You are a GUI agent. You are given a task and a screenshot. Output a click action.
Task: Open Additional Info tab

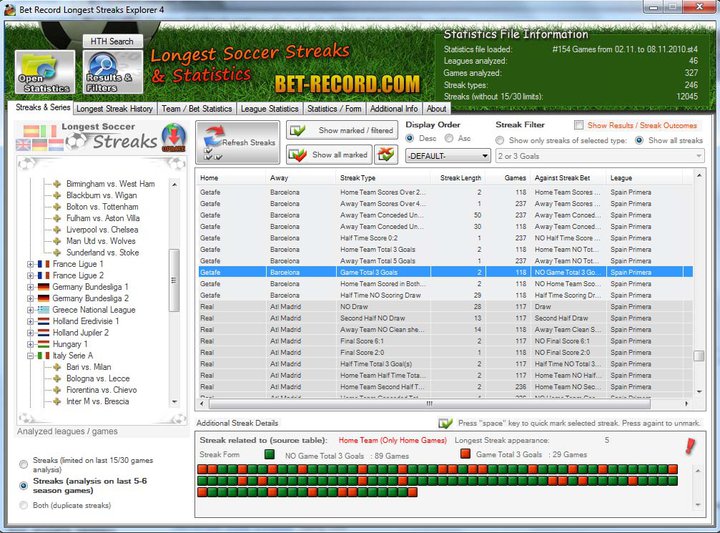394,109
